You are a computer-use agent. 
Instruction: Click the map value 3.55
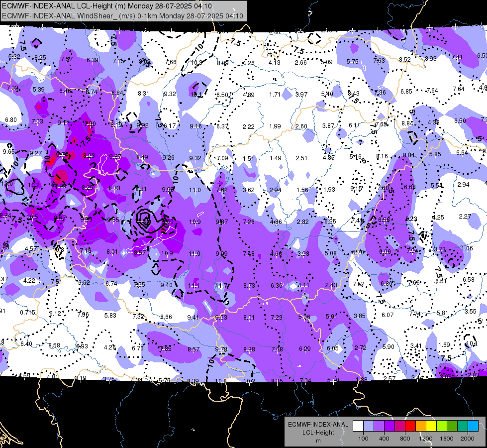tap(471, 311)
